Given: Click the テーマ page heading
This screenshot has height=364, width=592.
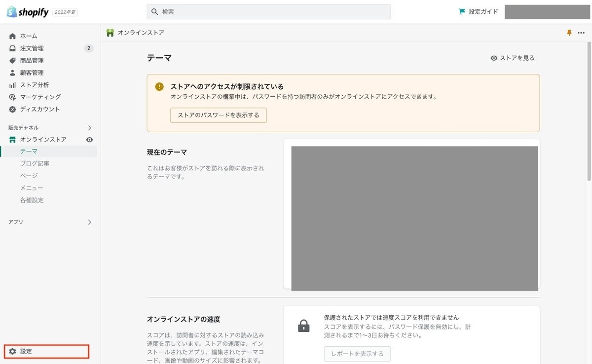Looking at the screenshot, I should click(159, 58).
